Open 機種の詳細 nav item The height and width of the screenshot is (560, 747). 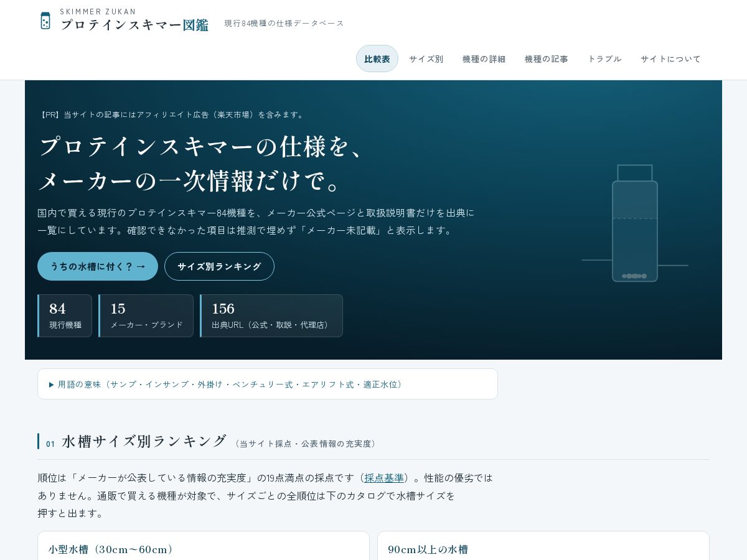[484, 58]
